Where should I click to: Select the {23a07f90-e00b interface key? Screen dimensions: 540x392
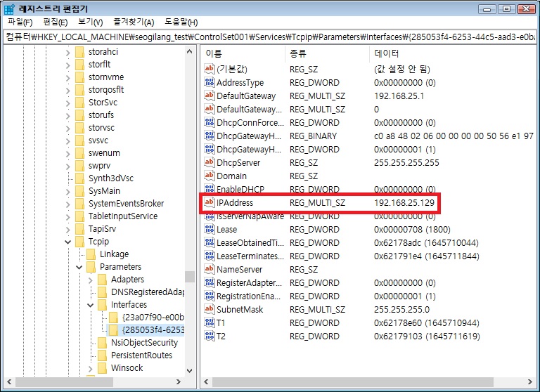click(153, 318)
